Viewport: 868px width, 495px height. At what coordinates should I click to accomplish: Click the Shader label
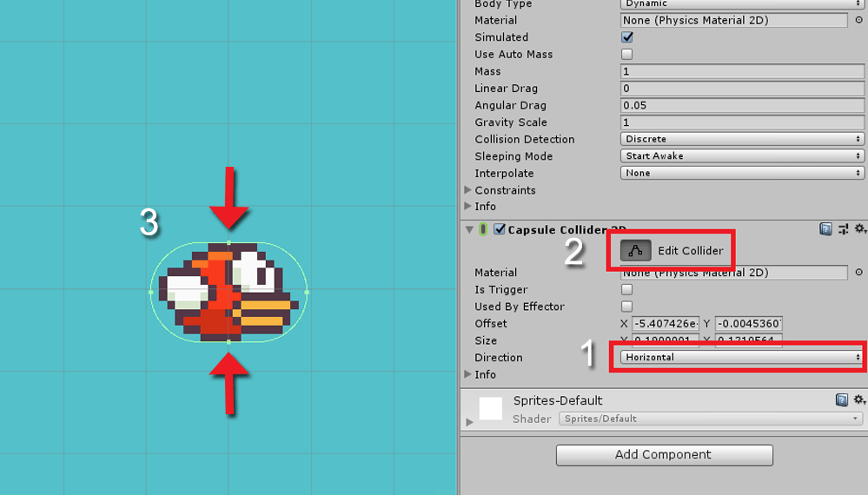tap(532, 419)
